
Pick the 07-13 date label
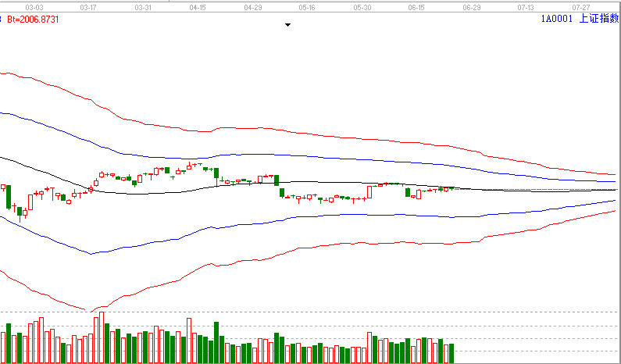click(x=526, y=6)
